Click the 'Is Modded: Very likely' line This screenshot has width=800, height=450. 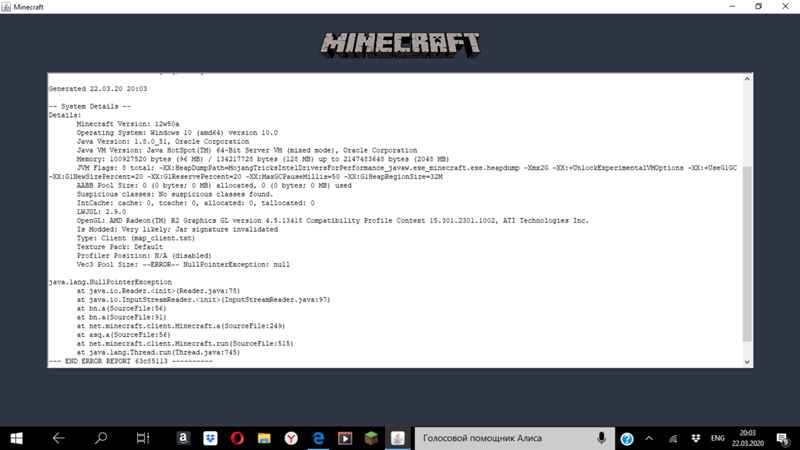[177, 230]
